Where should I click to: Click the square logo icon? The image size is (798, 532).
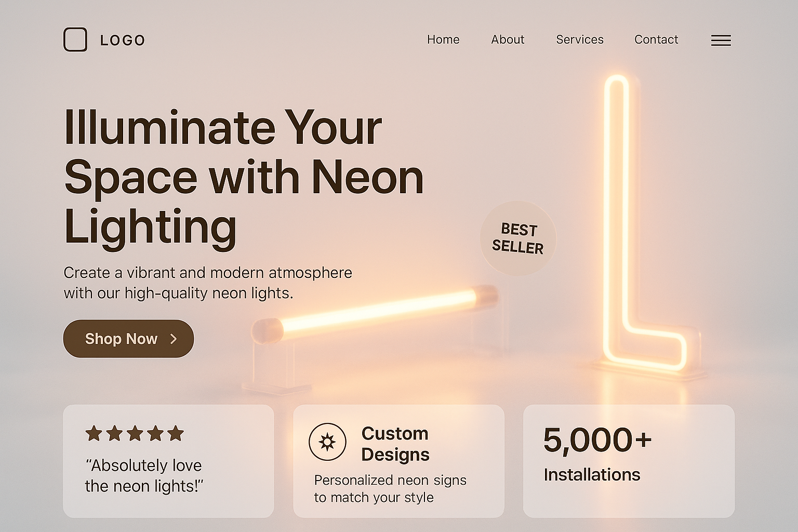pos(75,39)
